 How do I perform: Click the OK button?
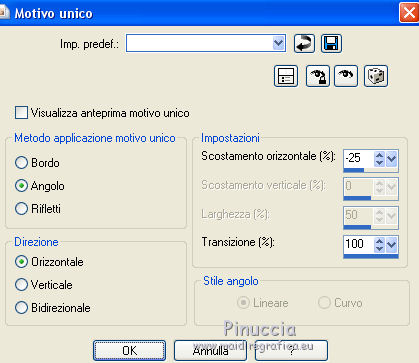point(129,350)
